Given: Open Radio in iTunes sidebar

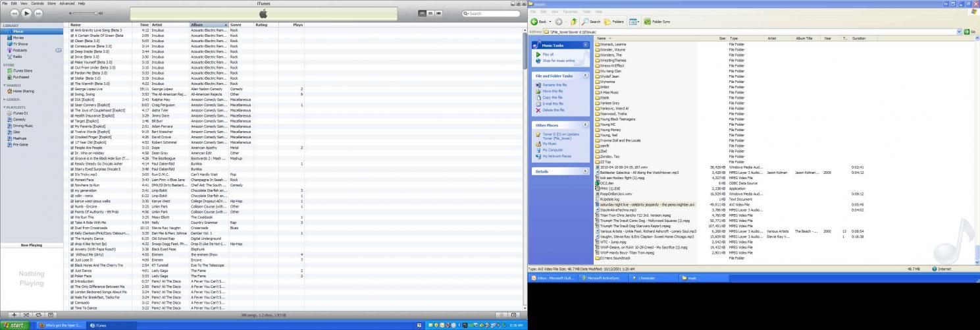Looking at the screenshot, I should pyautogui.click(x=18, y=57).
